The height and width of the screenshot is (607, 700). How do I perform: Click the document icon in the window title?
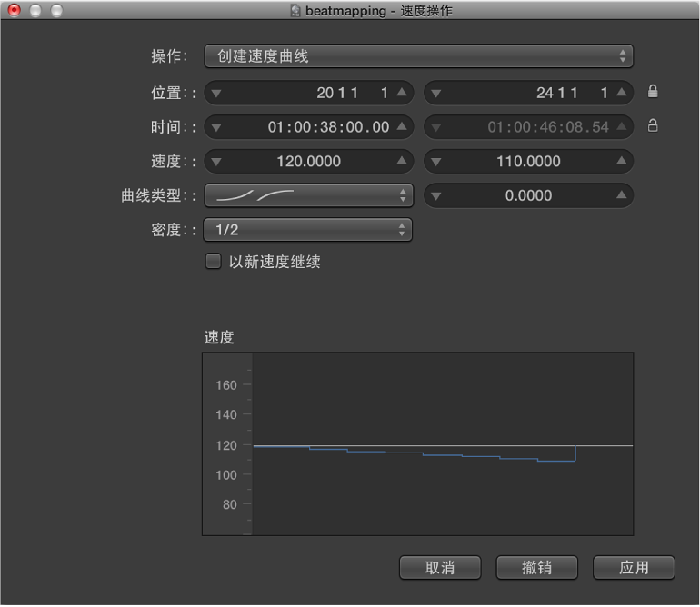pos(295,10)
